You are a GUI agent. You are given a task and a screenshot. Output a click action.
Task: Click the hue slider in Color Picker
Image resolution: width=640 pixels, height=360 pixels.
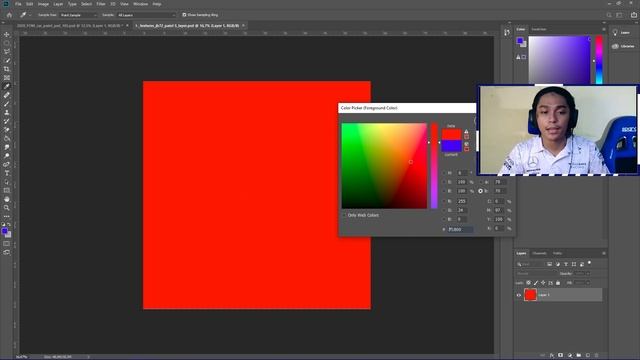click(x=434, y=166)
